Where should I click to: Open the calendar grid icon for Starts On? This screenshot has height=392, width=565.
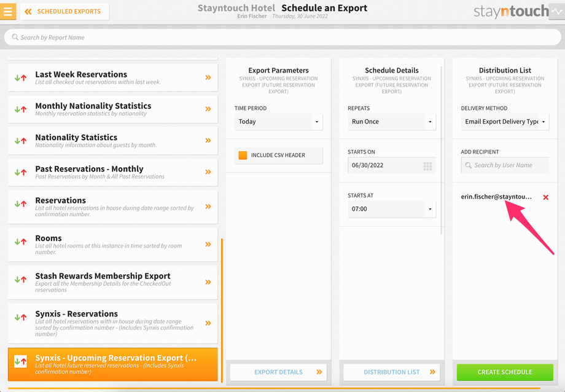click(427, 166)
